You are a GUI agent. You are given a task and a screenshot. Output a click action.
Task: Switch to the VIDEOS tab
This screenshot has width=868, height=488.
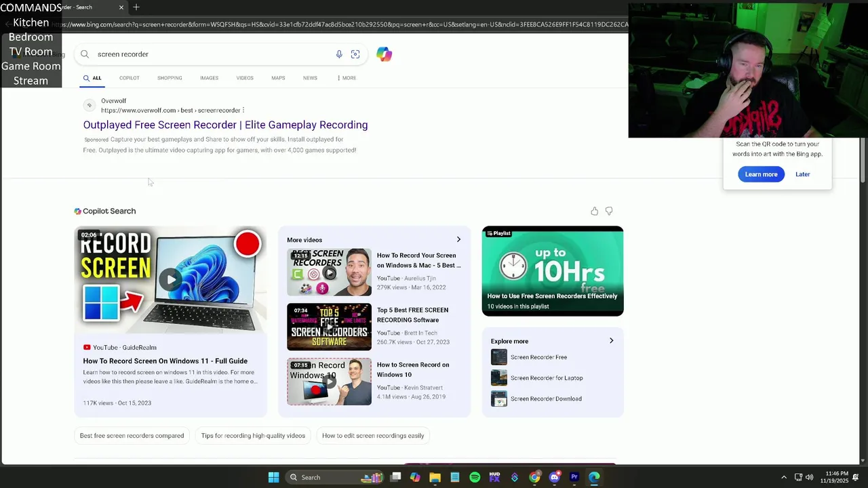click(x=245, y=78)
